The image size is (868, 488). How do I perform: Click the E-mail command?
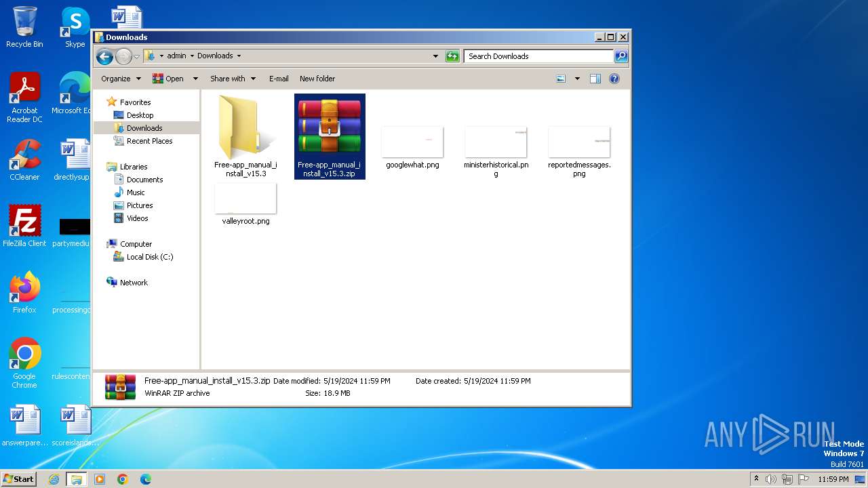(279, 79)
